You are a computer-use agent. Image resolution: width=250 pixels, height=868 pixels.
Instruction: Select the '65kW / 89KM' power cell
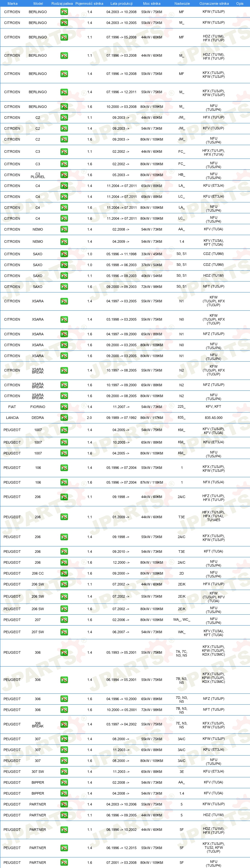tap(152, 699)
